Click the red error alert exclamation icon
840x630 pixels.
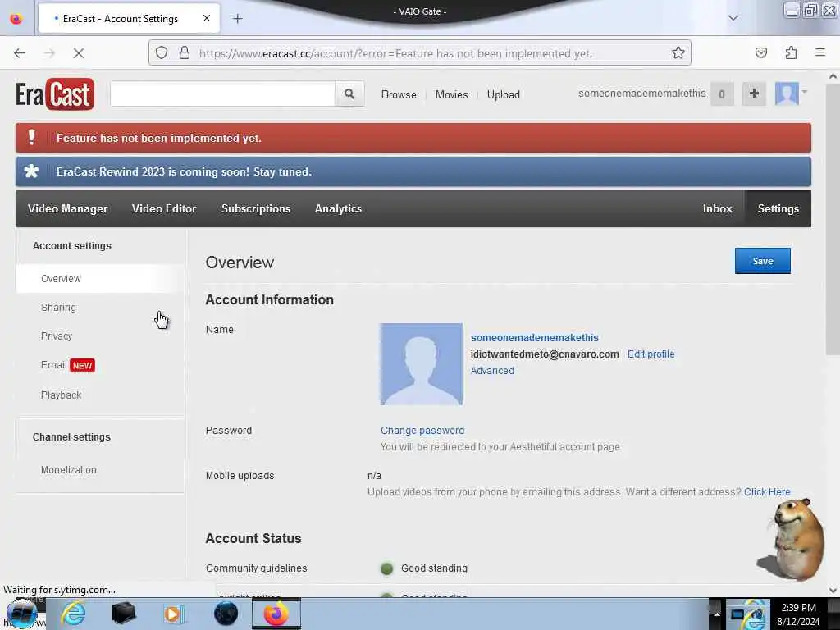[32, 138]
